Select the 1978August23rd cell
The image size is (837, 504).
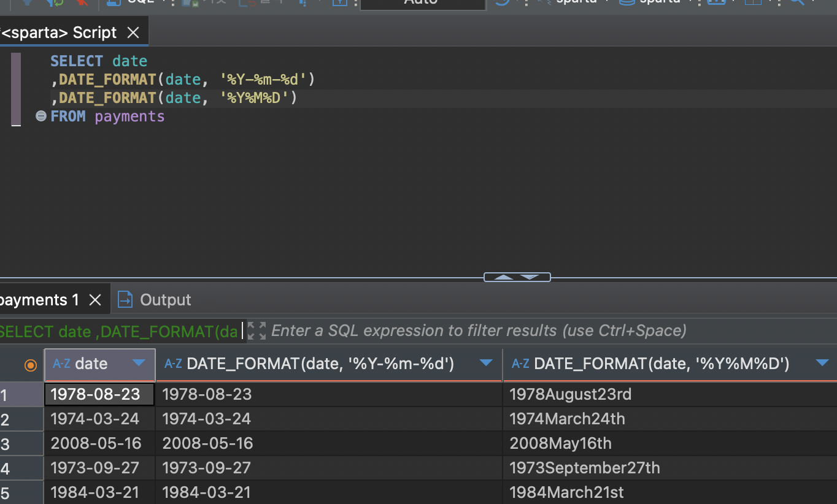(x=669, y=394)
